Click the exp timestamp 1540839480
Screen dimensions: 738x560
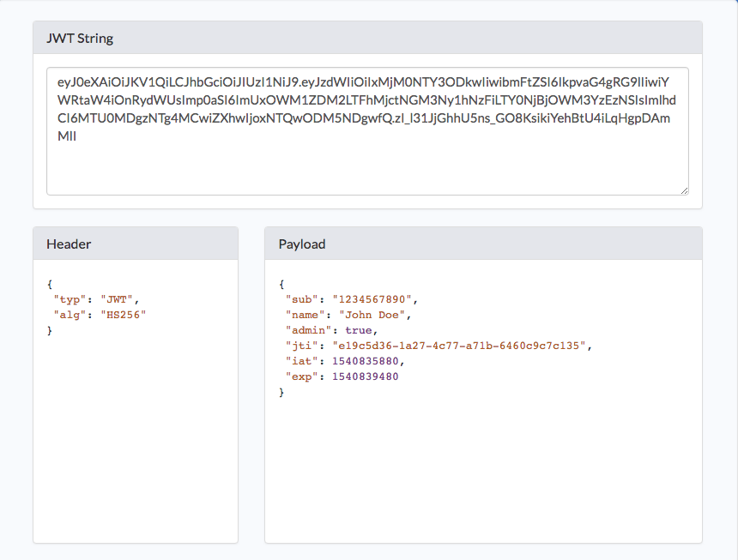pyautogui.click(x=365, y=376)
